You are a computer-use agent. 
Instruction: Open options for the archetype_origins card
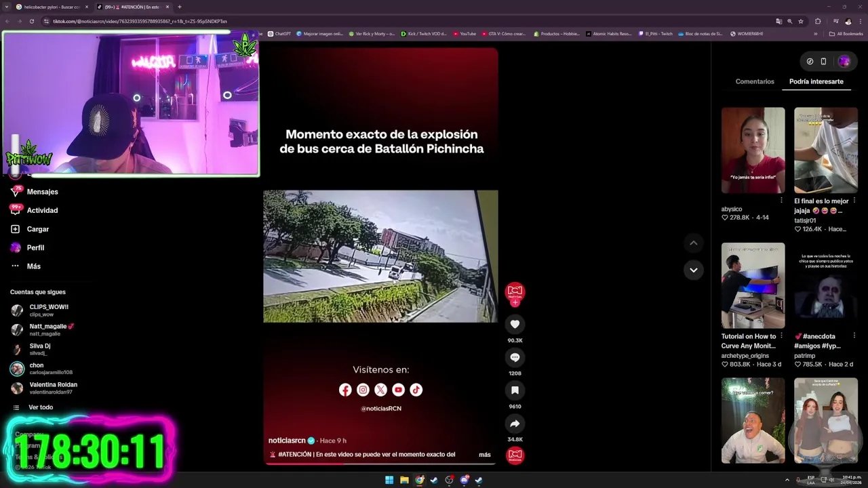click(781, 336)
